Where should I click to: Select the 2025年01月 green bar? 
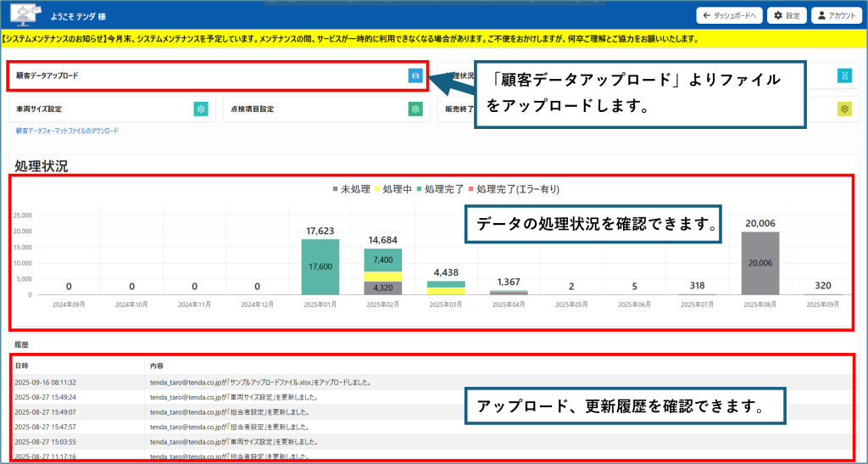pyautogui.click(x=320, y=267)
